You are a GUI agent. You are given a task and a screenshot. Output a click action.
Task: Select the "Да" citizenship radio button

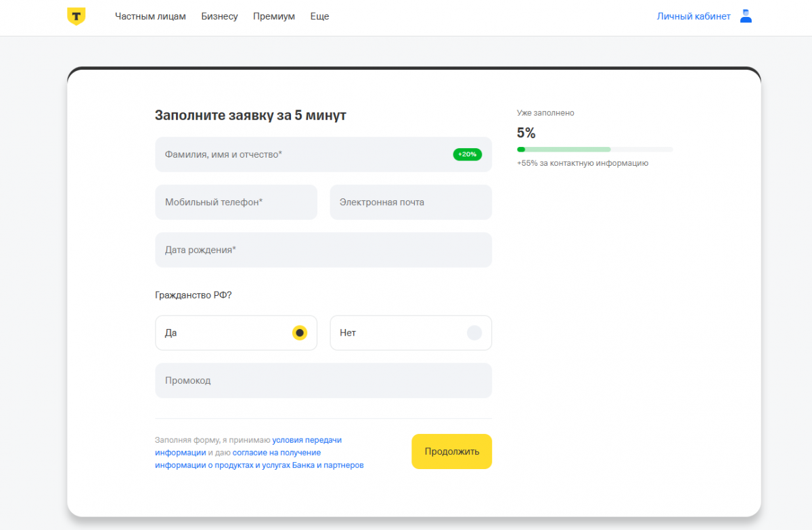[300, 333]
